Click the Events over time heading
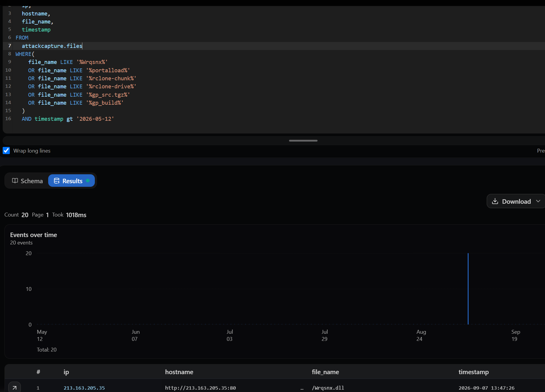The image size is (545, 392). tap(34, 235)
